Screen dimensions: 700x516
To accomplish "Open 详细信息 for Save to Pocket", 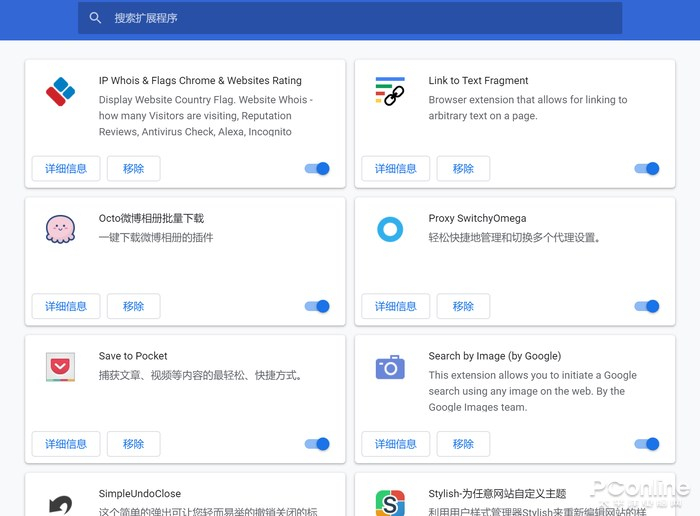I will tap(66, 444).
